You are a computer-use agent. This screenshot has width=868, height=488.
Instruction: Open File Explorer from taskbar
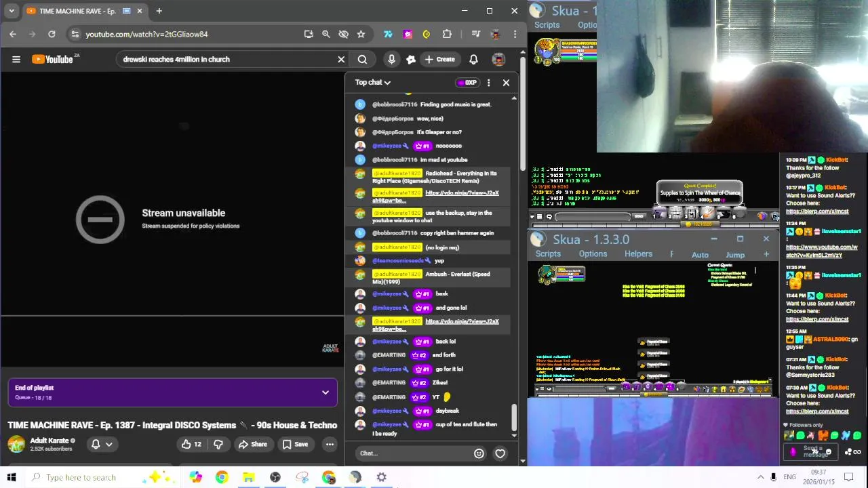tap(248, 477)
